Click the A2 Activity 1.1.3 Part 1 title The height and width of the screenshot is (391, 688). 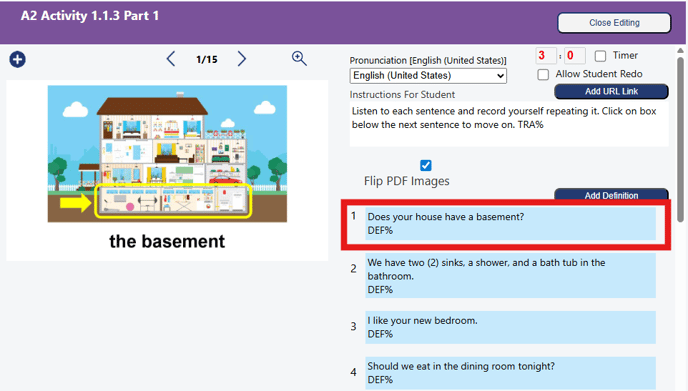[x=90, y=16]
